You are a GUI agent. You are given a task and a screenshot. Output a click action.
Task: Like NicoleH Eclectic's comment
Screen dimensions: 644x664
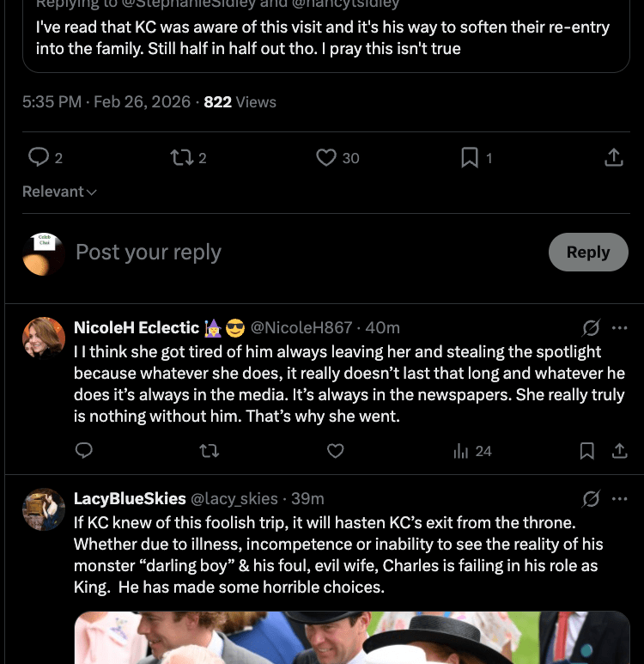point(336,451)
